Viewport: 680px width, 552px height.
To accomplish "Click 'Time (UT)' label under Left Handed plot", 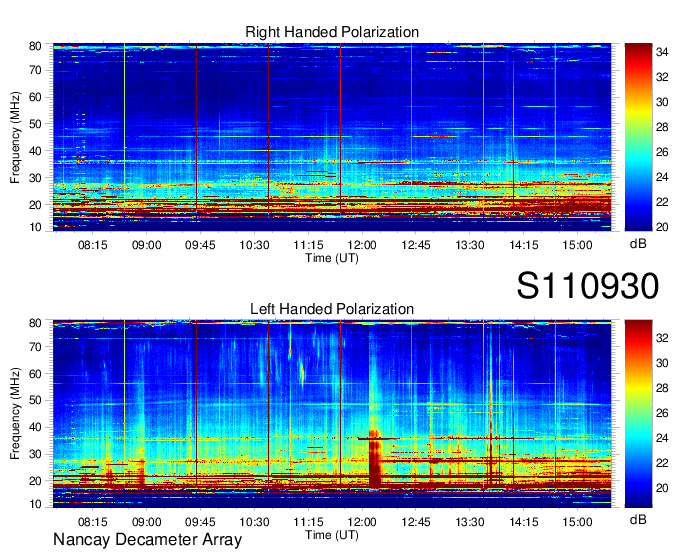I will click(x=332, y=535).
